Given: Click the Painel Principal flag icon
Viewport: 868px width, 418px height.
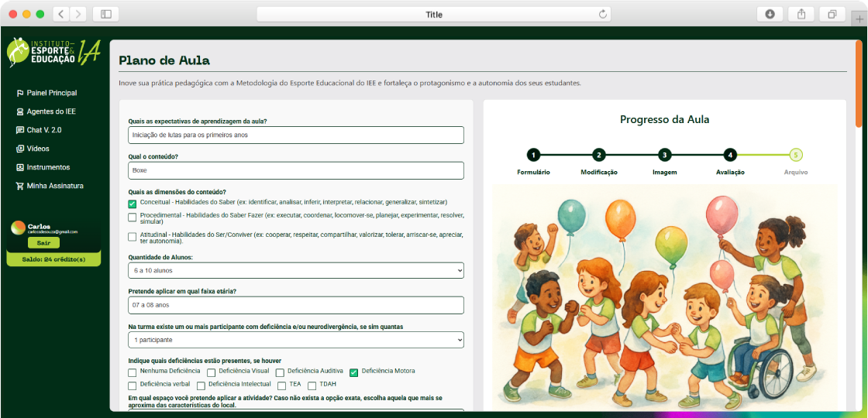Looking at the screenshot, I should [20, 93].
